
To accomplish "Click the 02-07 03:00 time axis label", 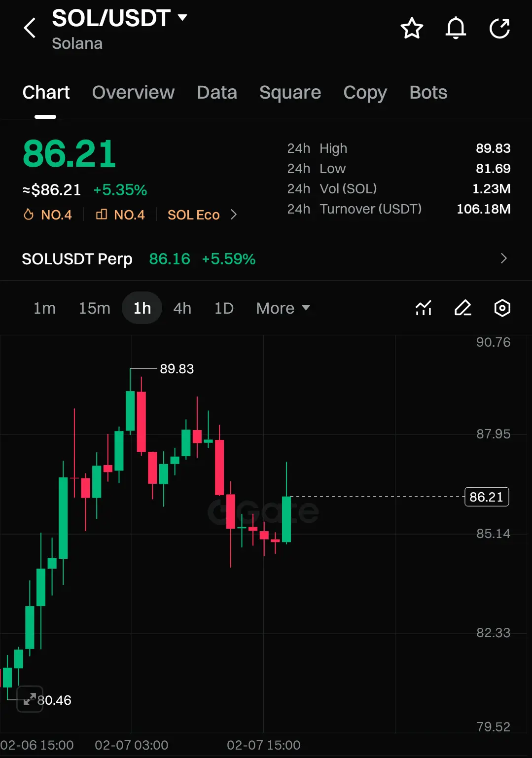I will coord(131,745).
